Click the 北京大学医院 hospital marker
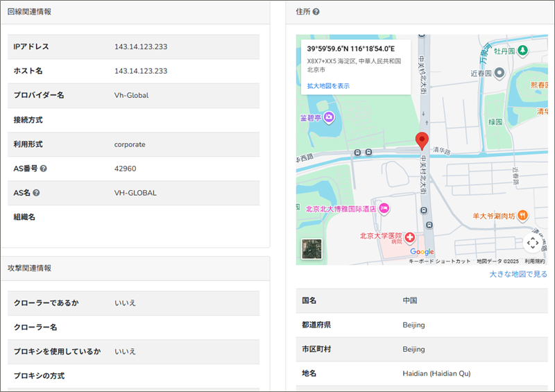The height and width of the screenshot is (392, 555). 410,237
